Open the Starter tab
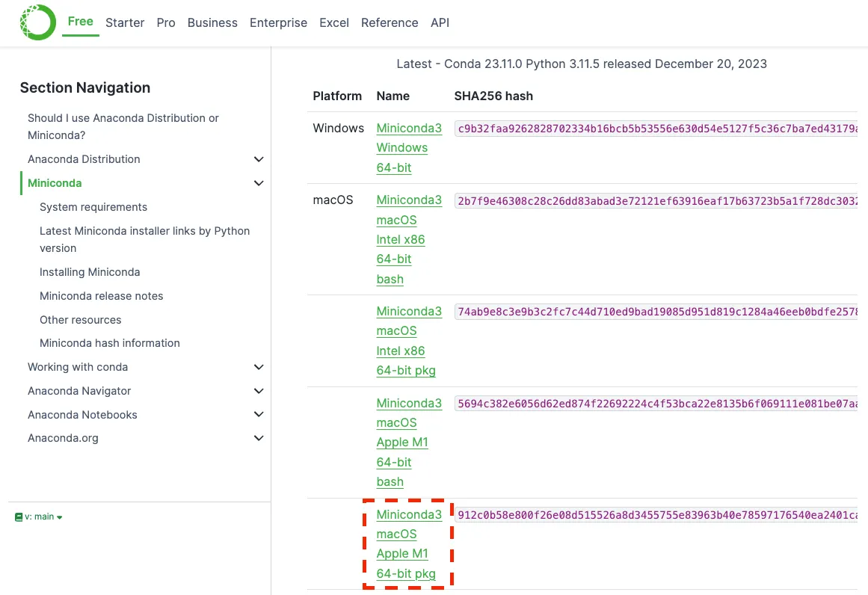This screenshot has height=595, width=868. tap(125, 22)
